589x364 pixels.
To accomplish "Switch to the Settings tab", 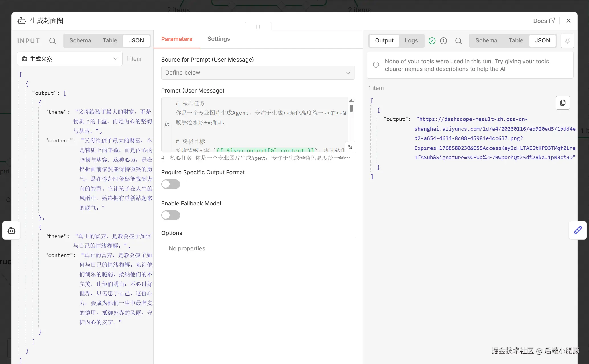I will point(219,39).
